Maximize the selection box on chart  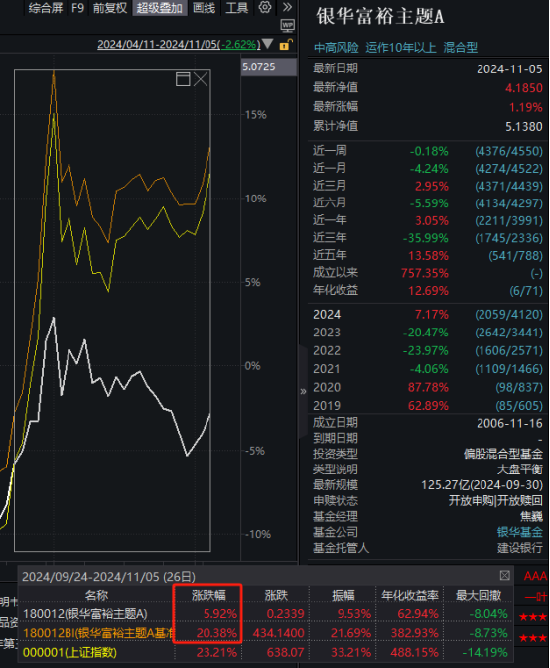[183, 79]
